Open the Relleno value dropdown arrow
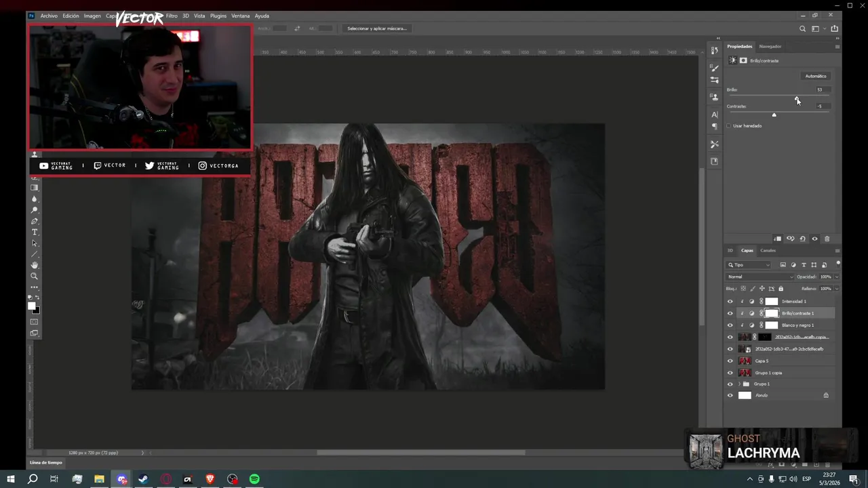The width and height of the screenshot is (868, 488). 836,289
